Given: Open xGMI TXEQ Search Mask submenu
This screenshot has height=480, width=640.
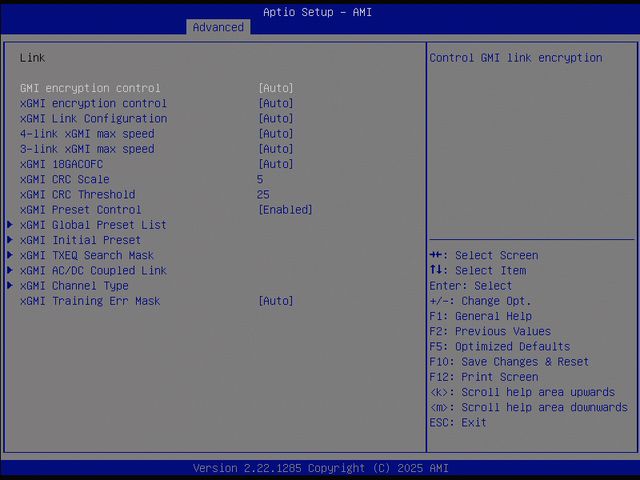Looking at the screenshot, I should [x=87, y=255].
